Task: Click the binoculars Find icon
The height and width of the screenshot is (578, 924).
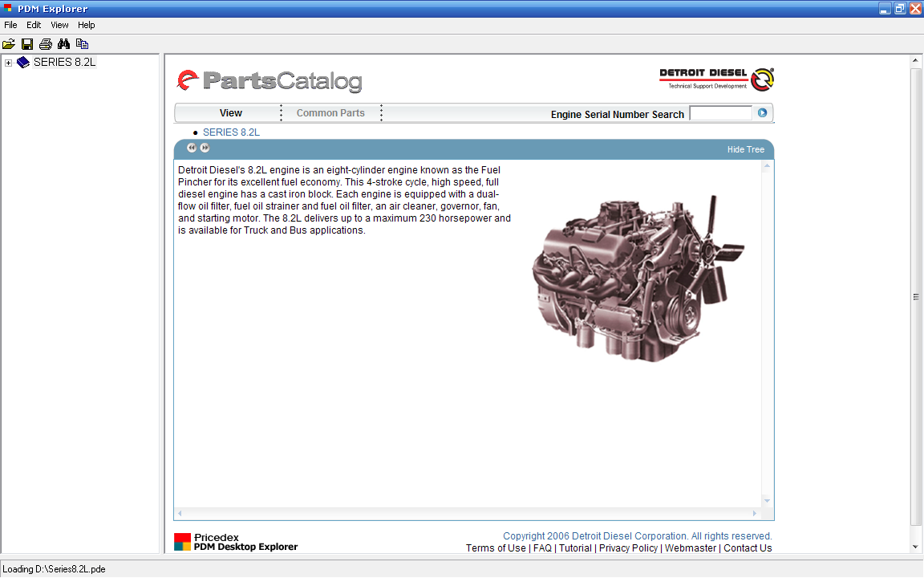Action: [x=63, y=43]
